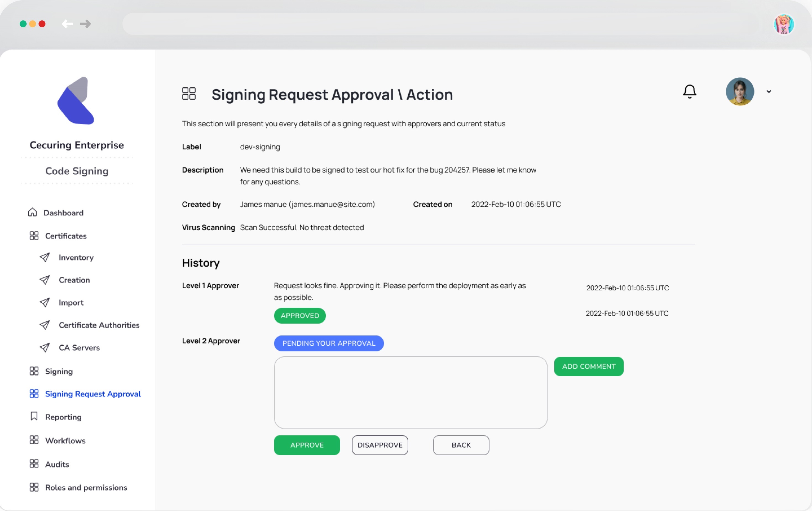Click the DISAPPROVE button
Screen dimensions: 812x511
click(380, 445)
